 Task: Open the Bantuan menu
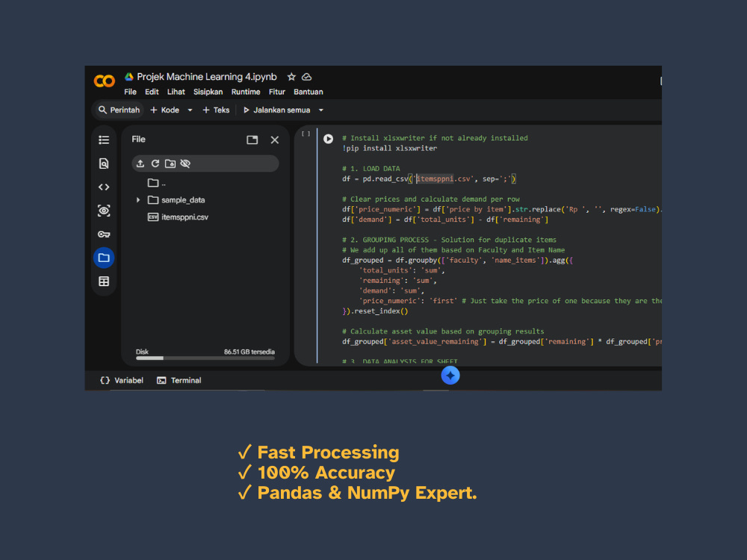[x=309, y=92]
